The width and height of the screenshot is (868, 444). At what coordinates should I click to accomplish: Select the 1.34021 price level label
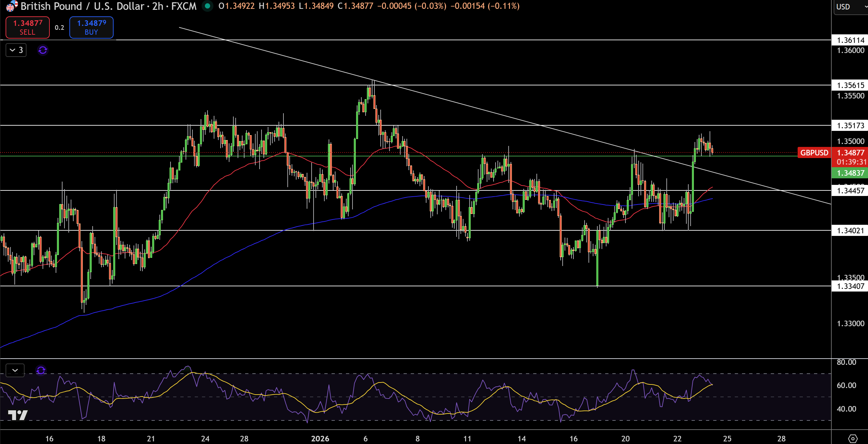[850, 231]
